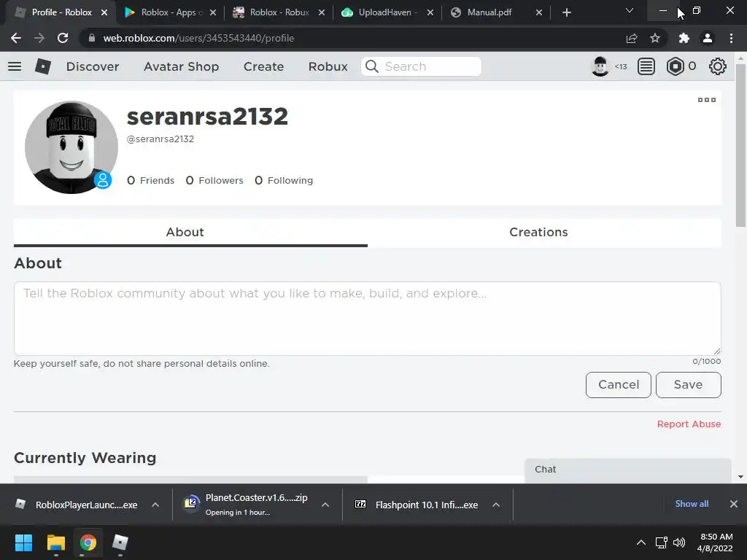Close the Roblox - Apps browser tab

coord(213,12)
